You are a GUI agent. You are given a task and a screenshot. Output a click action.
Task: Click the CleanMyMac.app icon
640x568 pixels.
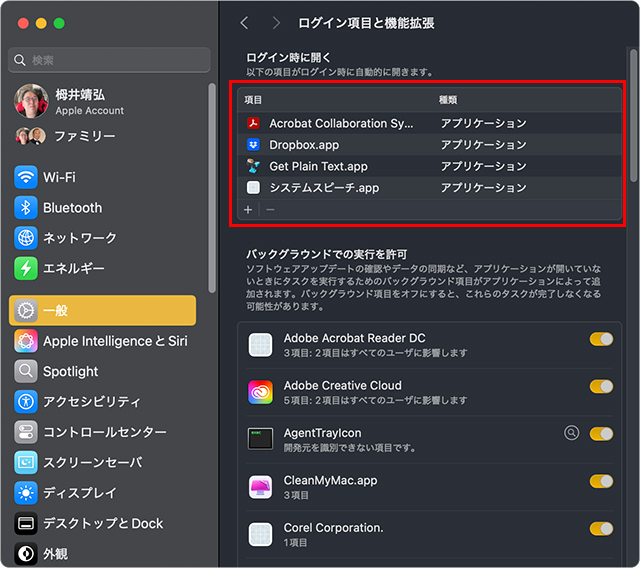coord(260,487)
